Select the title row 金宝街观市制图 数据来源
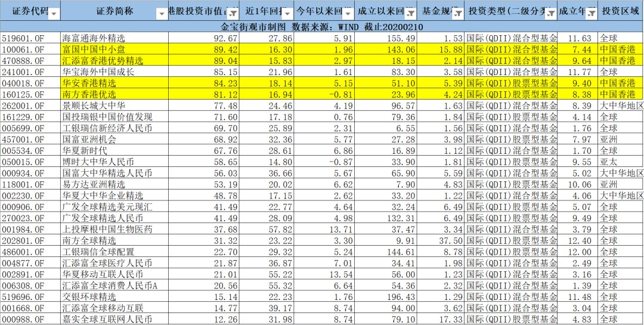This screenshot has height=325, width=644. 322,27
